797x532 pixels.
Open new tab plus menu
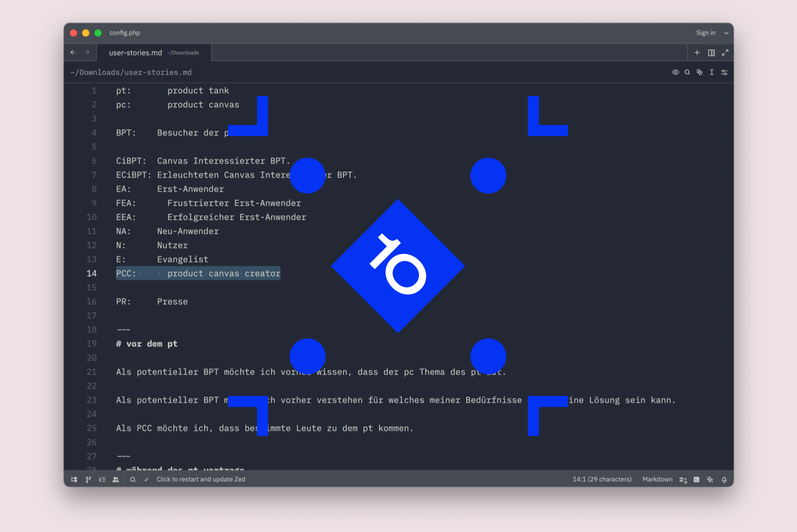(697, 53)
